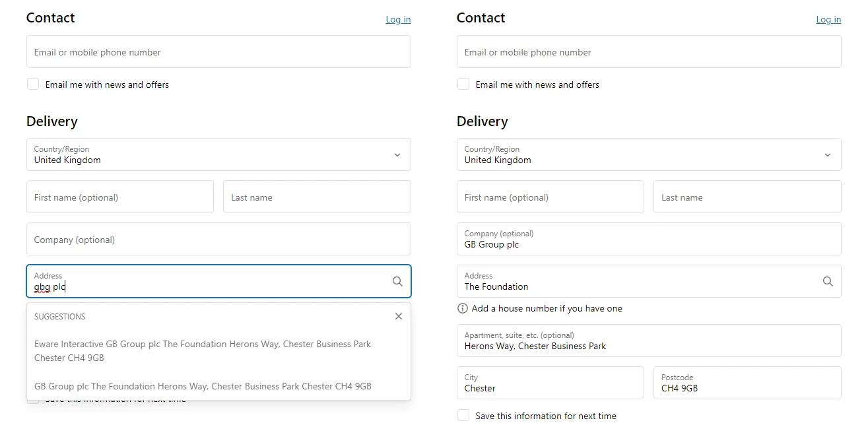Viewport: 868px width, 429px height.
Task: Click the info icon beside house number hint
Action: tap(463, 308)
